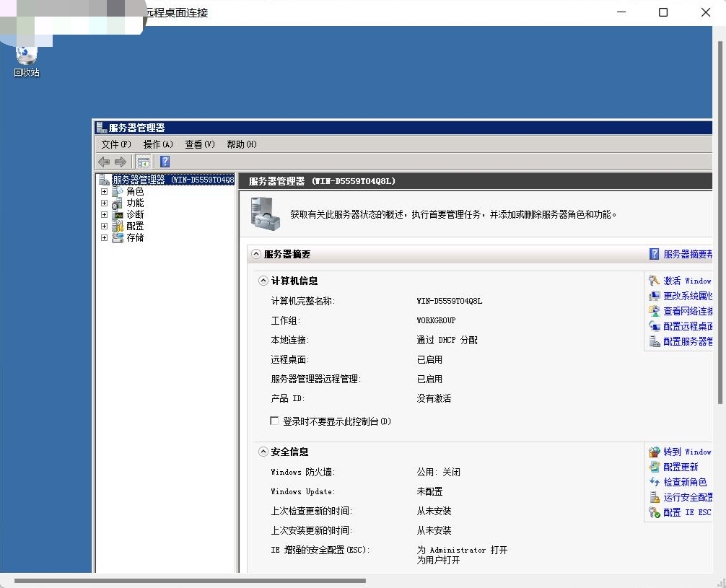
Task: Collapse the 安全信息 section
Action: point(263,452)
